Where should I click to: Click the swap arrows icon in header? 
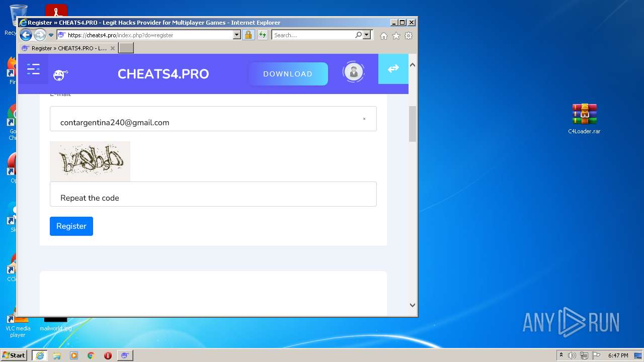(393, 68)
